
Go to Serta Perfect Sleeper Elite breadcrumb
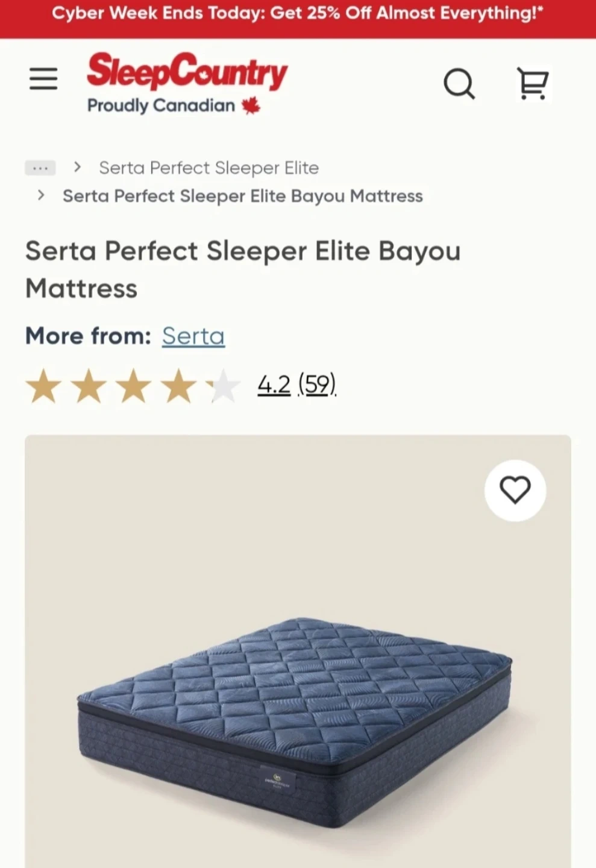click(209, 168)
